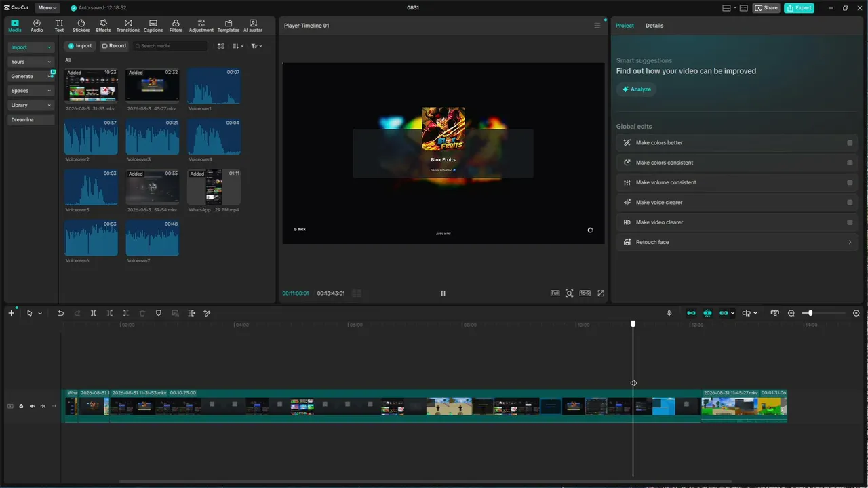Viewport: 868px width, 488px height.
Task: Zoom in the timeline
Action: coord(857,313)
